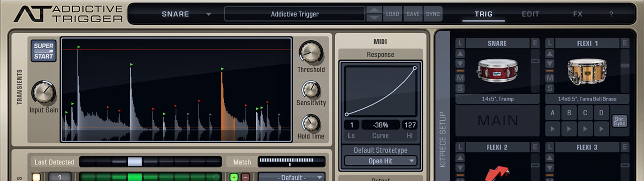
Task: Toggle the Snr. Sync button
Action: click(619, 121)
